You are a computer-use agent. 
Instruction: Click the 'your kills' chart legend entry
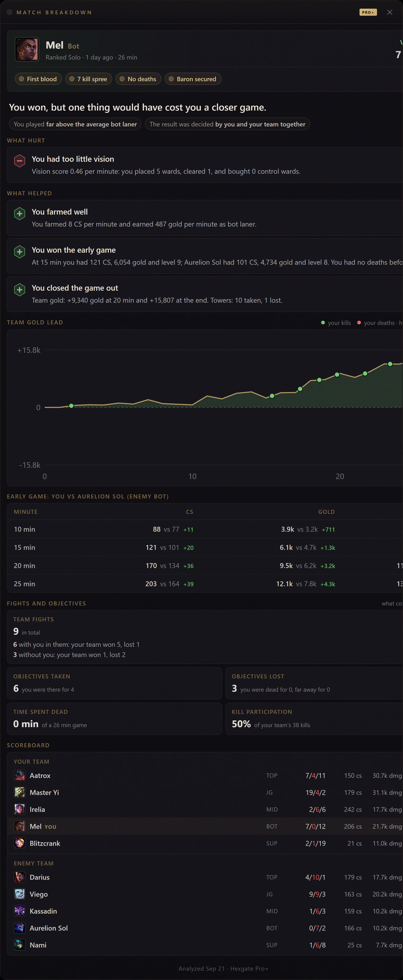(x=336, y=323)
